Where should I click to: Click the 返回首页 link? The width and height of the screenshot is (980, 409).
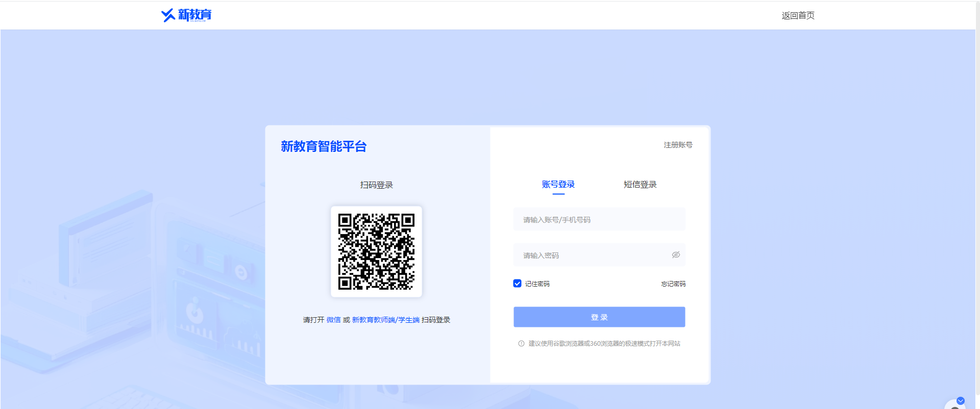click(x=798, y=16)
